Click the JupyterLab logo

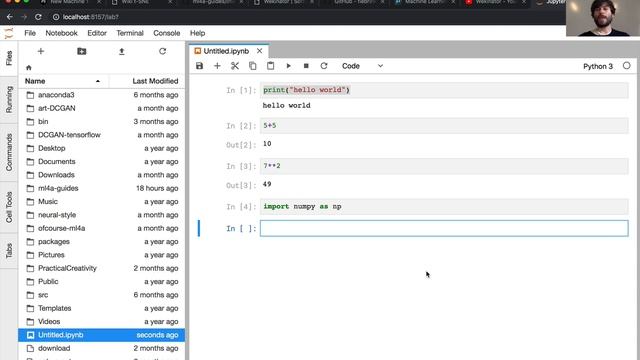pos(9,33)
